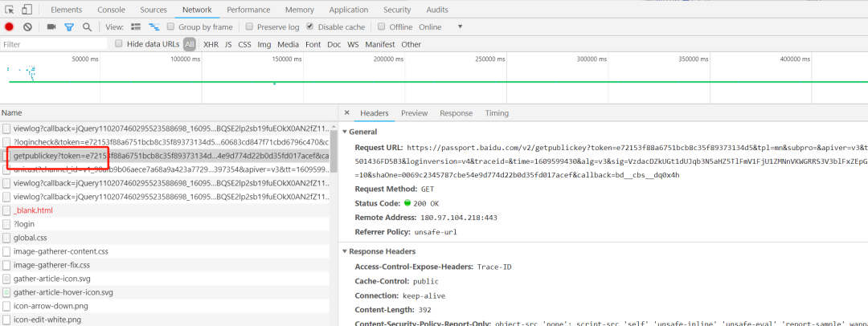The image size is (868, 326).
Task: Click the capture screenshots camera icon
Action: 51,26
